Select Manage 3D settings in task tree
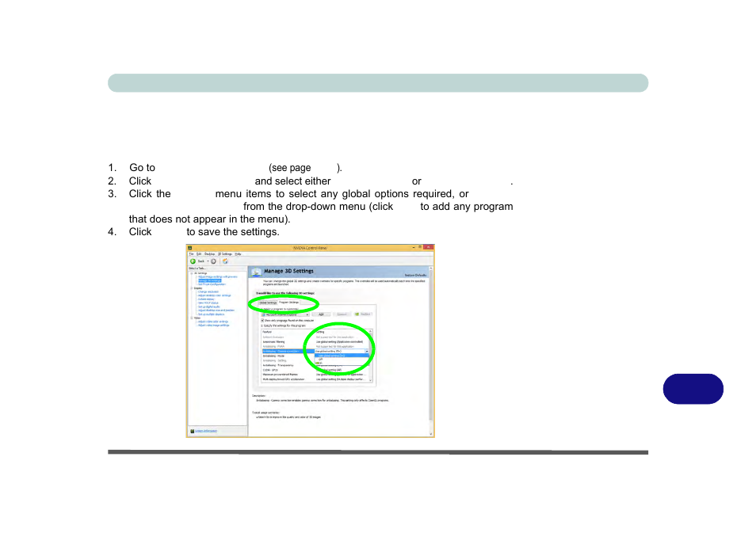Viewport: 756px width, 533px height. click(210, 280)
